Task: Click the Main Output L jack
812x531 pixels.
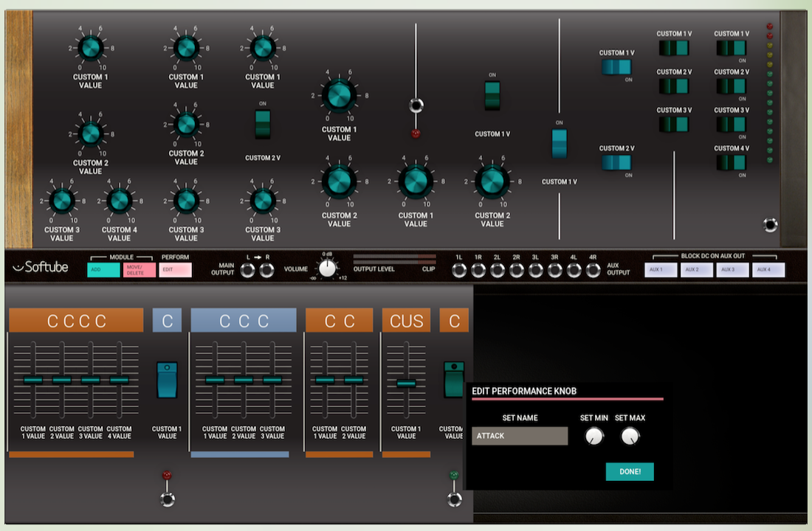Action: 247,271
